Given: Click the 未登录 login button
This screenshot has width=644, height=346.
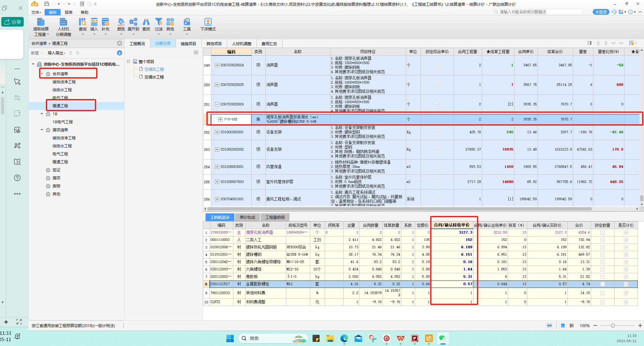Looking at the screenshot, I should 601,12.
